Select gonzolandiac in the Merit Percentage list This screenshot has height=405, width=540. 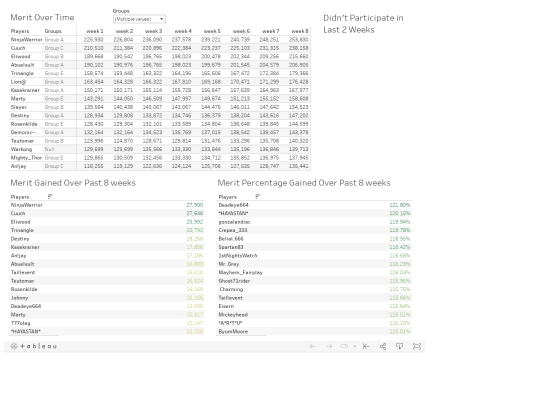click(x=235, y=222)
